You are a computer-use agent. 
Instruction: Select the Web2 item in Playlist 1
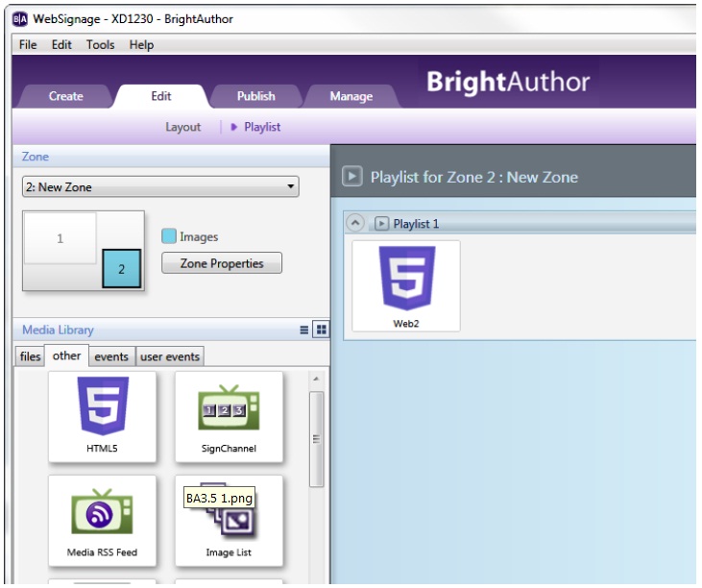click(406, 285)
